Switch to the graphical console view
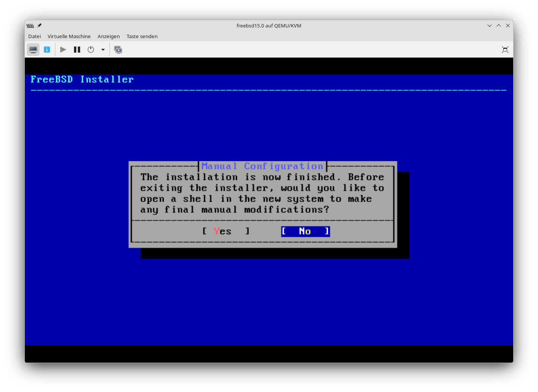Image resolution: width=538 pixels, height=392 pixels. point(33,50)
